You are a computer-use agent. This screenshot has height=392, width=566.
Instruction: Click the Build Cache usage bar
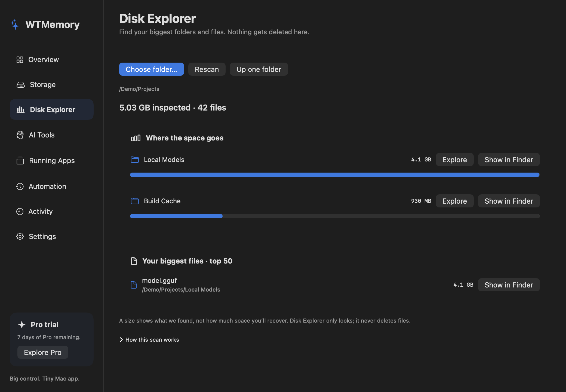click(x=335, y=216)
